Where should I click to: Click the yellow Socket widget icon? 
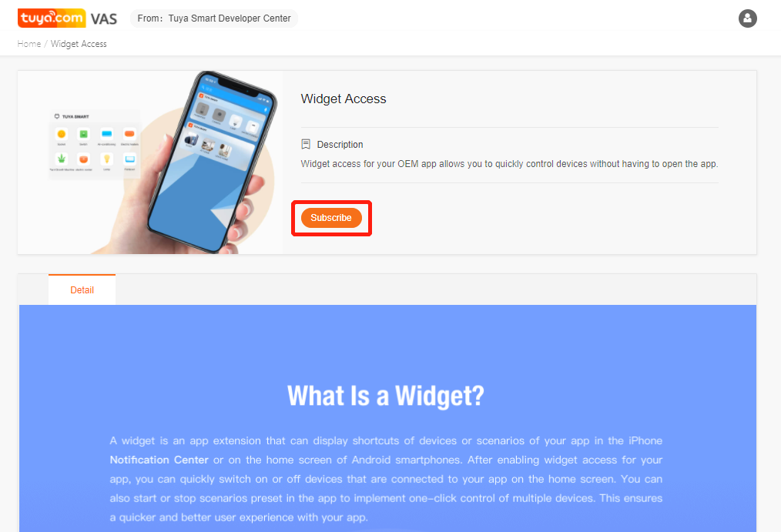click(x=62, y=134)
